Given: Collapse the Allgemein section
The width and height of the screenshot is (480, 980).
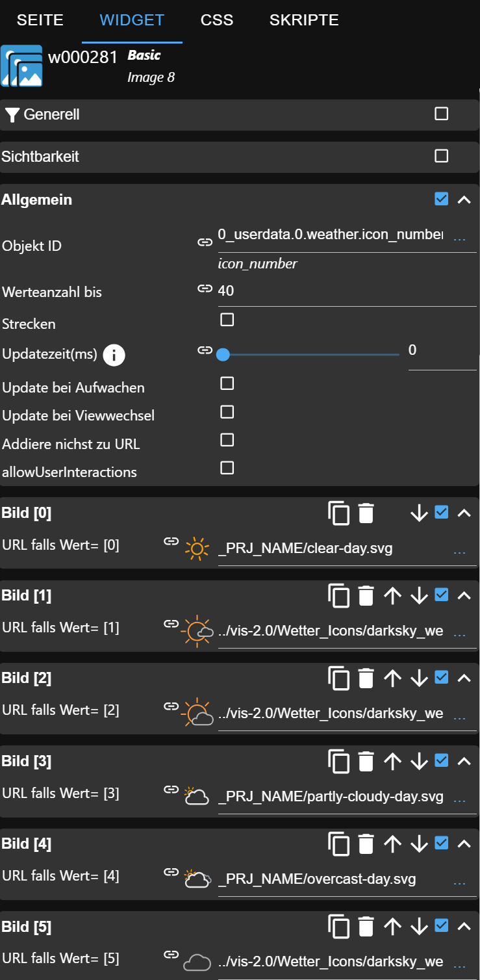Looking at the screenshot, I should pos(464,200).
